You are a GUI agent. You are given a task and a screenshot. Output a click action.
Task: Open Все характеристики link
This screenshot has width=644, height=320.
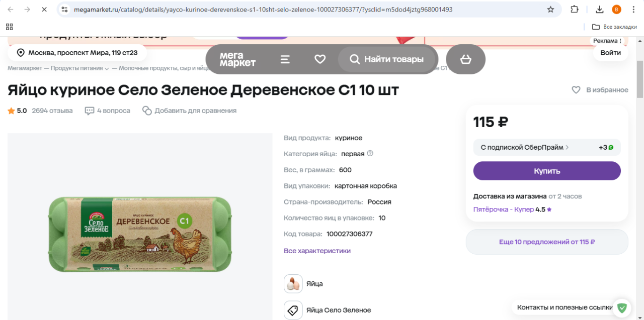point(317,251)
